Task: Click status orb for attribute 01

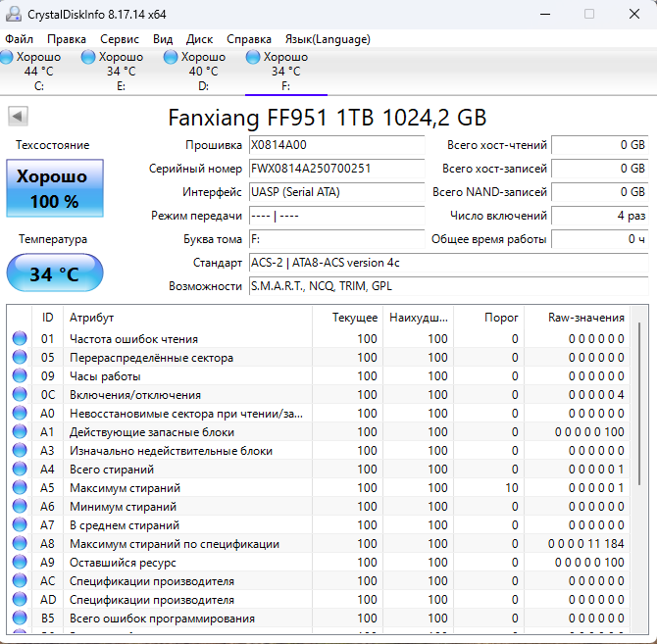Action: click(20, 339)
